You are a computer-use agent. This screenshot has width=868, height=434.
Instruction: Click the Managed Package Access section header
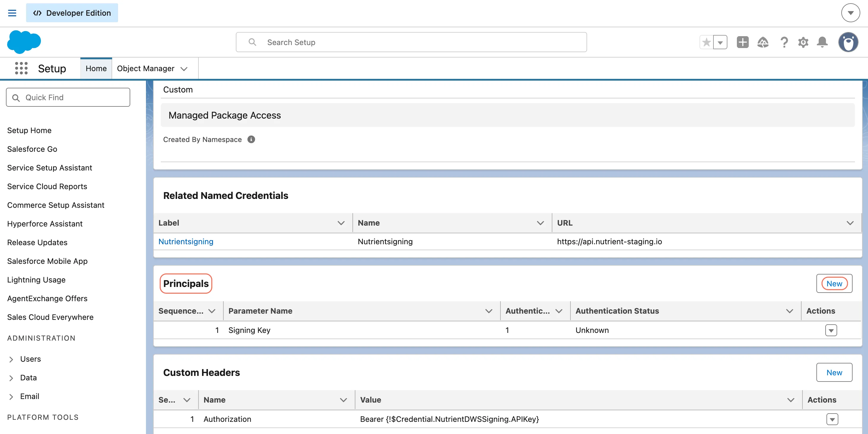(508, 115)
